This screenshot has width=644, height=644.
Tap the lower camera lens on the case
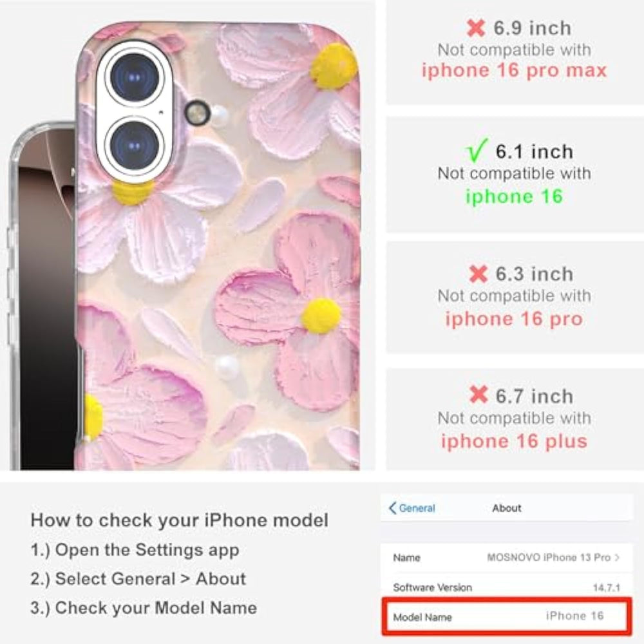(x=135, y=146)
